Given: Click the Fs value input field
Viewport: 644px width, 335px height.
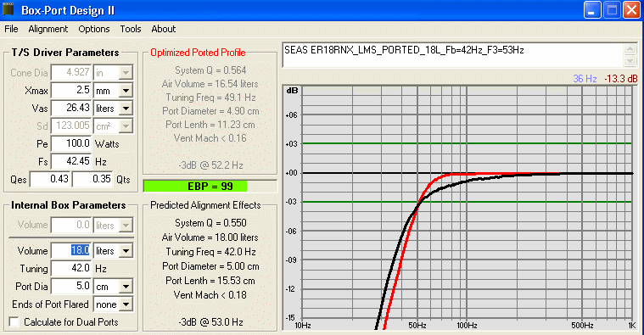Looking at the screenshot, I should click(x=72, y=161).
